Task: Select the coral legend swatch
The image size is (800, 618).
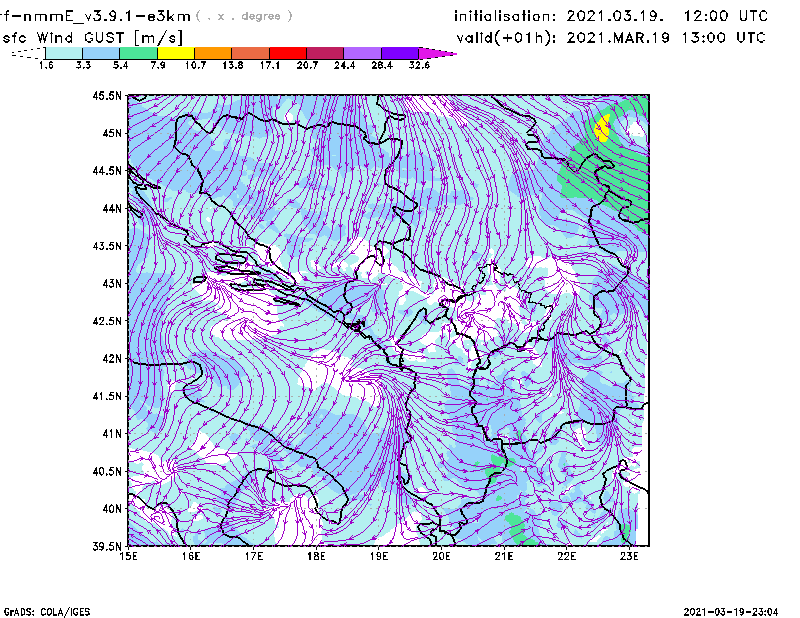Action: 251,53
